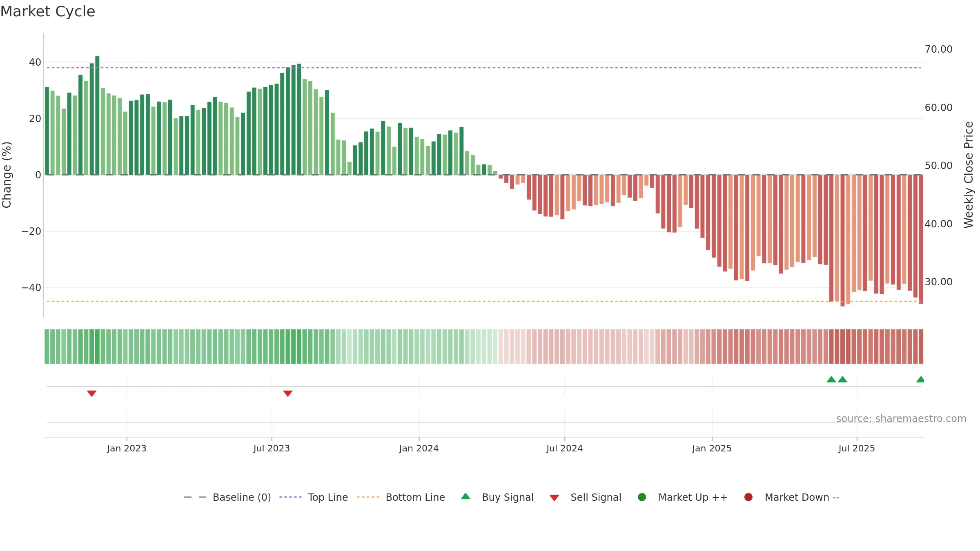
Task: Click the Buy Signal legend triangle icon
Action: coord(465,496)
